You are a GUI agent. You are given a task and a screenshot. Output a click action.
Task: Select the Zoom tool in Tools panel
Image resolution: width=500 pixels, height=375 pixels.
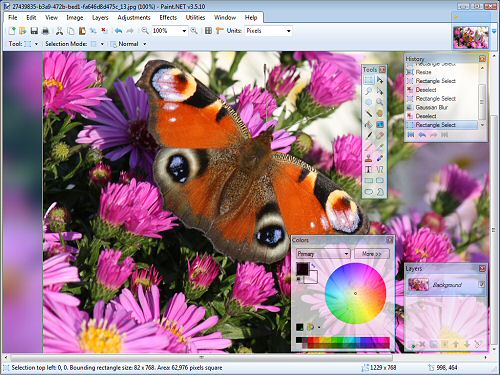(x=380, y=102)
